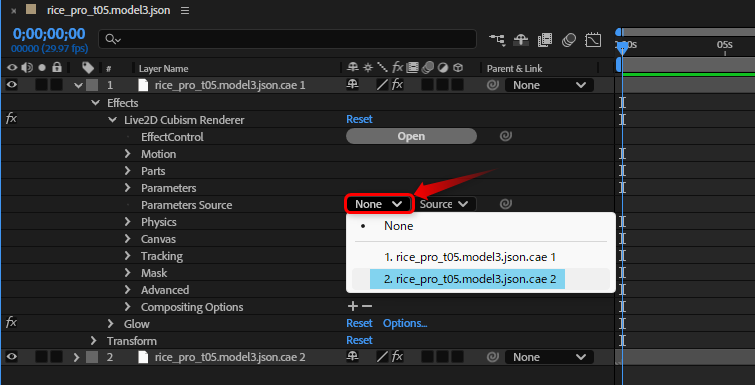Expand the Glow effect
Screen dimensions: 755x385
click(111, 324)
